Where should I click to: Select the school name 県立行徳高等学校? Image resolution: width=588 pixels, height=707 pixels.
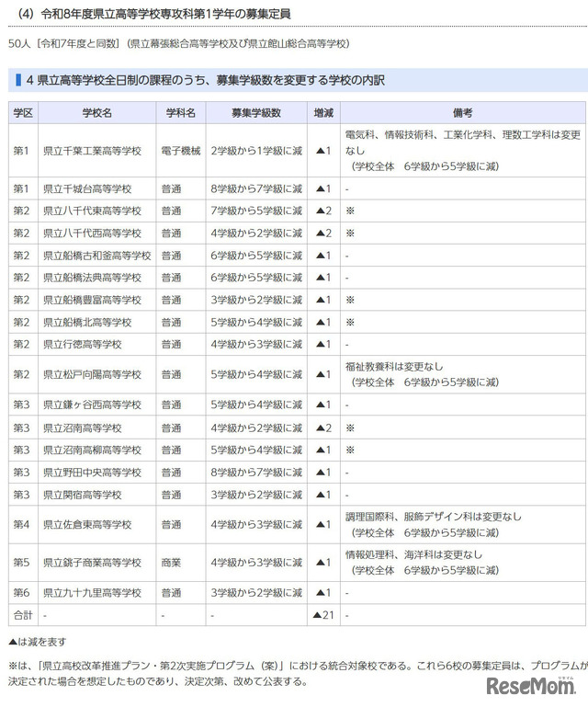click(x=83, y=345)
